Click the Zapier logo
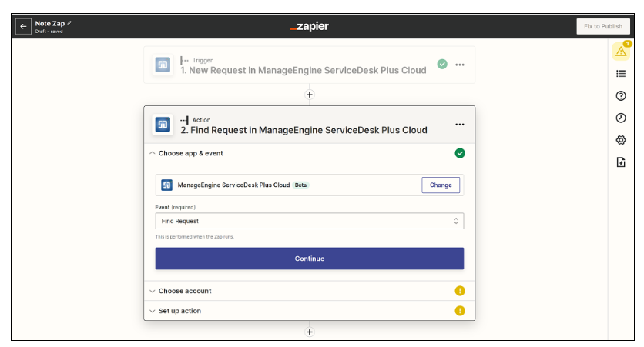The height and width of the screenshot is (347, 644). coord(309,26)
